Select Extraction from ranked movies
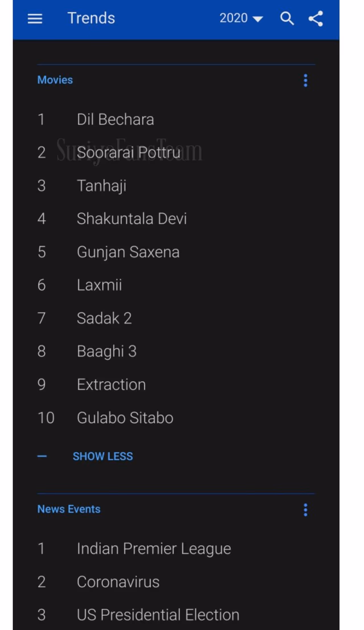Screen dimensions: 364x630 111,384
